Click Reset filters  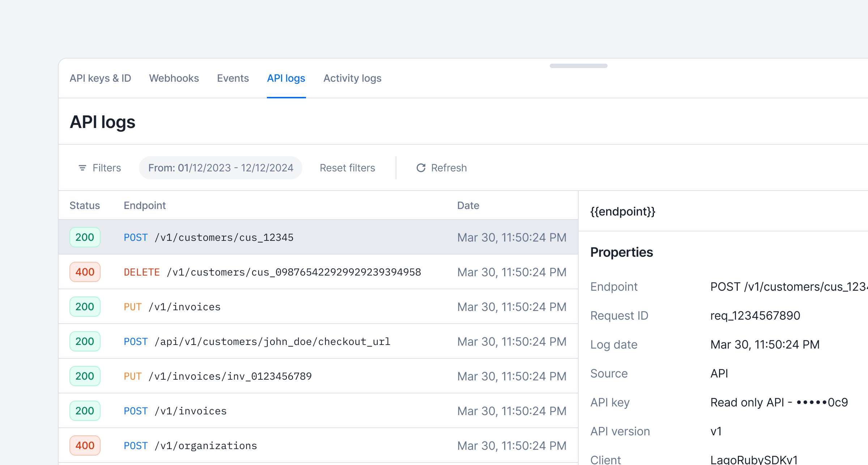(347, 168)
